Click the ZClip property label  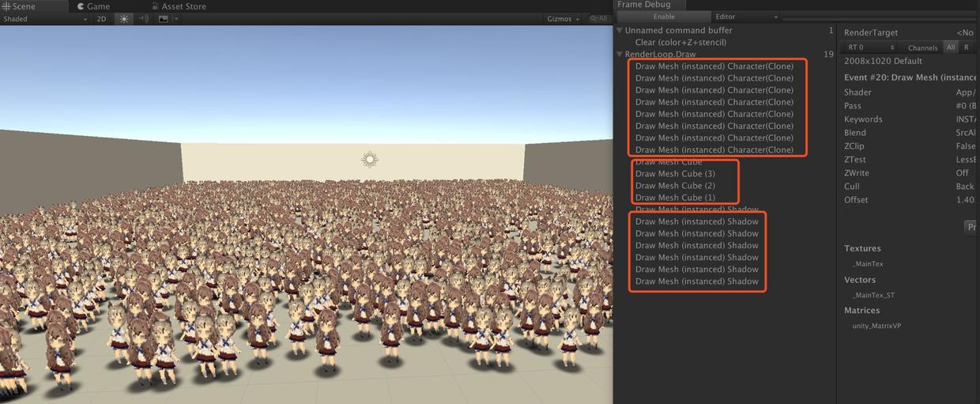point(855,146)
